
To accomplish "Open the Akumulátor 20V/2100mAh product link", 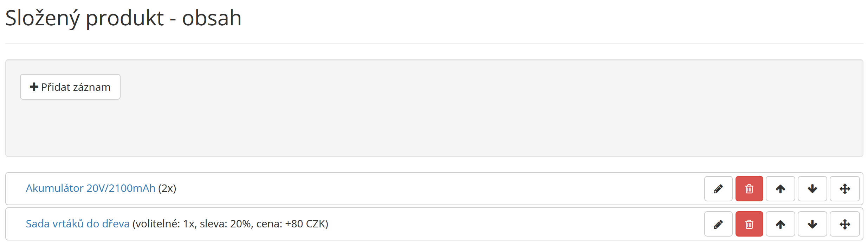I will (x=91, y=188).
